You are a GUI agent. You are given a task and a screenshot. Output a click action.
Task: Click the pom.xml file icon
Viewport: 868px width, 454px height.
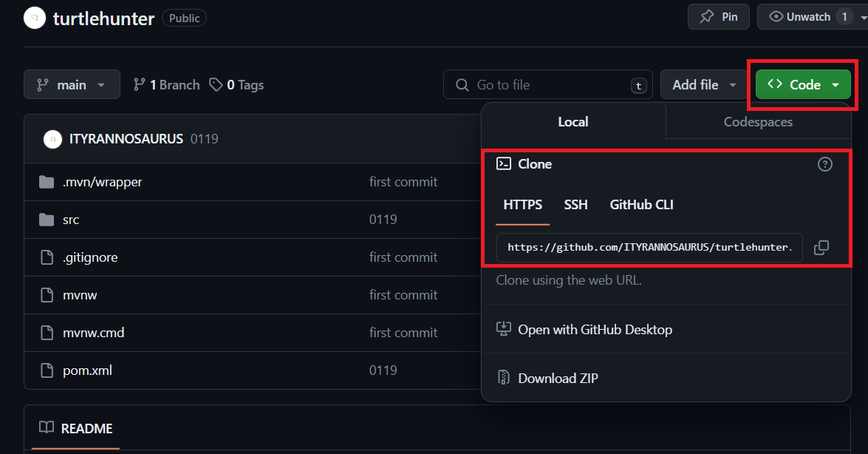point(47,370)
